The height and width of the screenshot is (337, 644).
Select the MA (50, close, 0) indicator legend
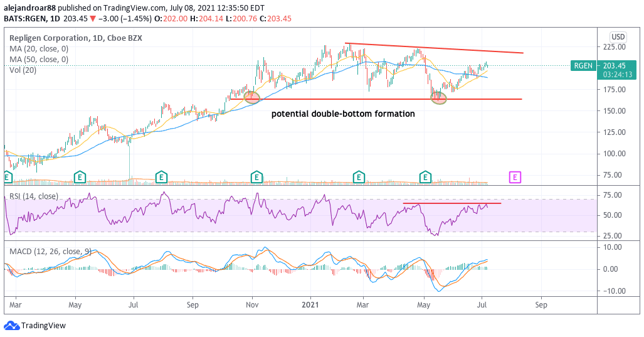pos(39,59)
